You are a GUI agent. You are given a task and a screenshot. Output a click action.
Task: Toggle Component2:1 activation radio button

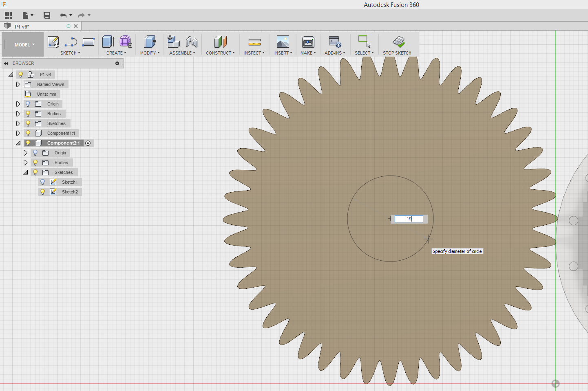tap(88, 143)
